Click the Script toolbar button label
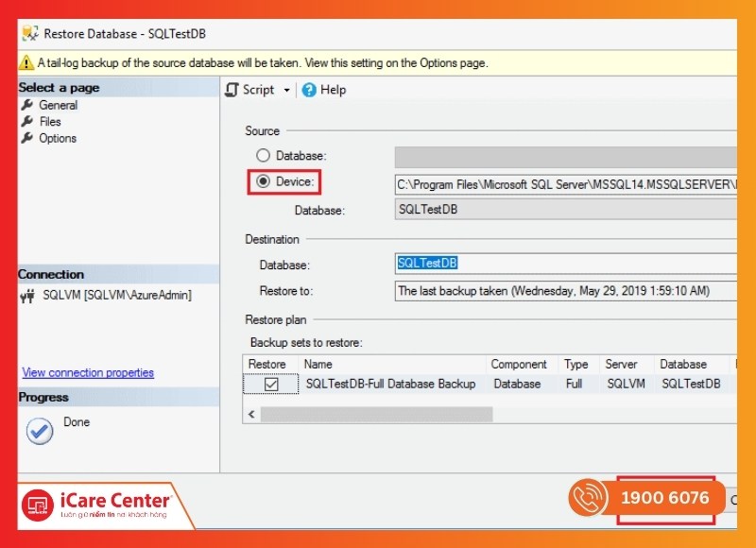 258,90
